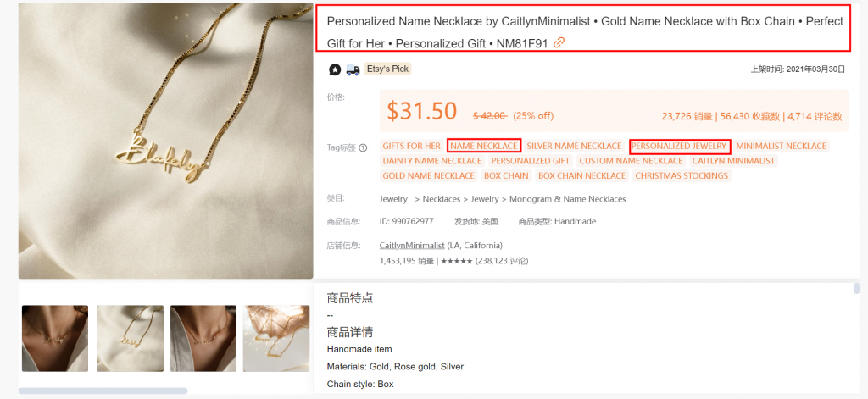Select the PERSONALIZED JEWELRY tag

[x=680, y=146]
